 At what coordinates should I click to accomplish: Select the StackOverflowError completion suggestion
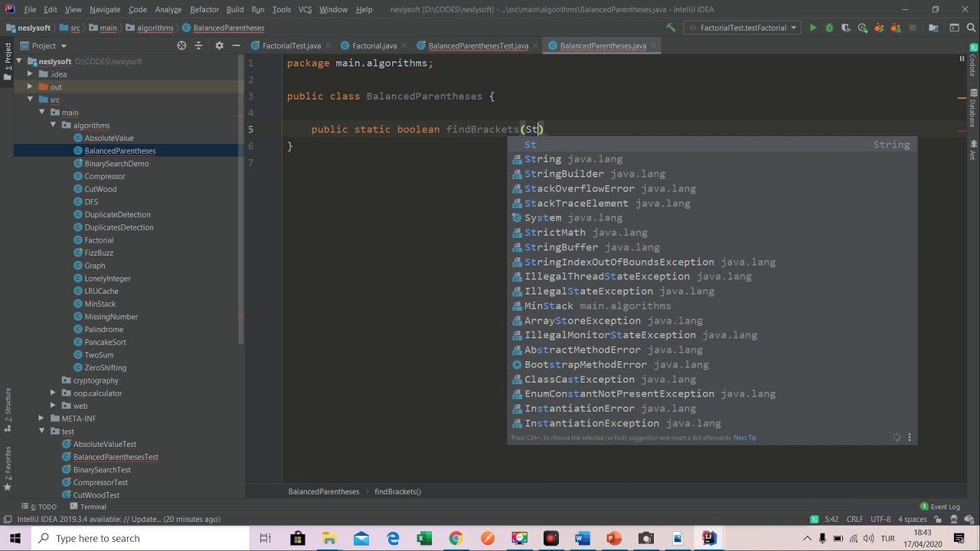tap(712, 188)
